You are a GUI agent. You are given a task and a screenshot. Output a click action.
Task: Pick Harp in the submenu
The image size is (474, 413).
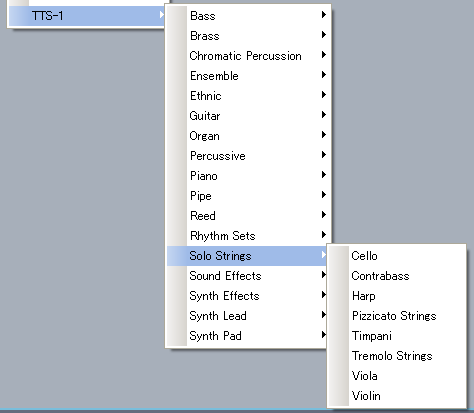click(x=397, y=296)
